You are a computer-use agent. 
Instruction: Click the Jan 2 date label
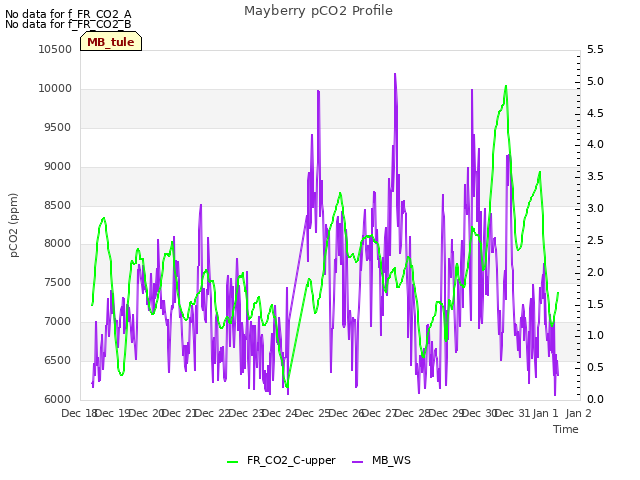pyautogui.click(x=579, y=413)
